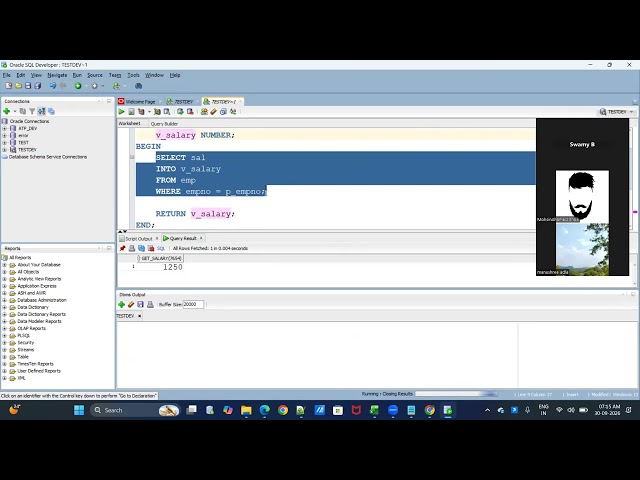Switch to the Welcome Page tab
640x480 pixels.
tap(140, 102)
